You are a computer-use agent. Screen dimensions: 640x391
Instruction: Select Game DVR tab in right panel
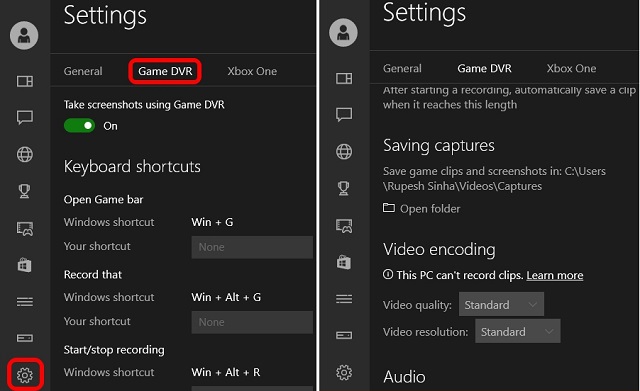[484, 68]
